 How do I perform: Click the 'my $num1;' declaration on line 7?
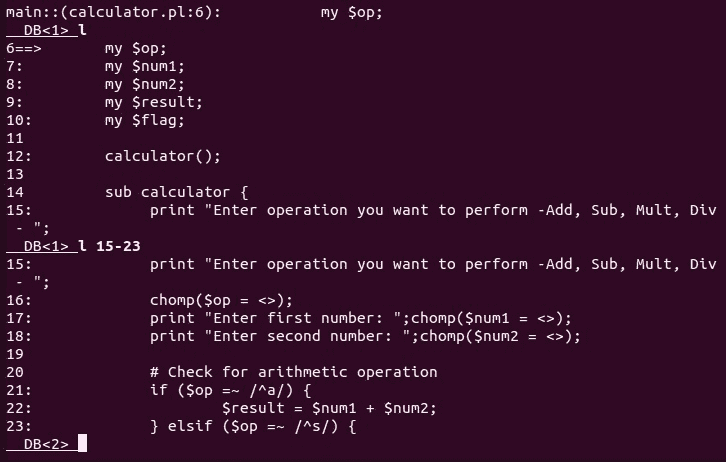click(144, 66)
